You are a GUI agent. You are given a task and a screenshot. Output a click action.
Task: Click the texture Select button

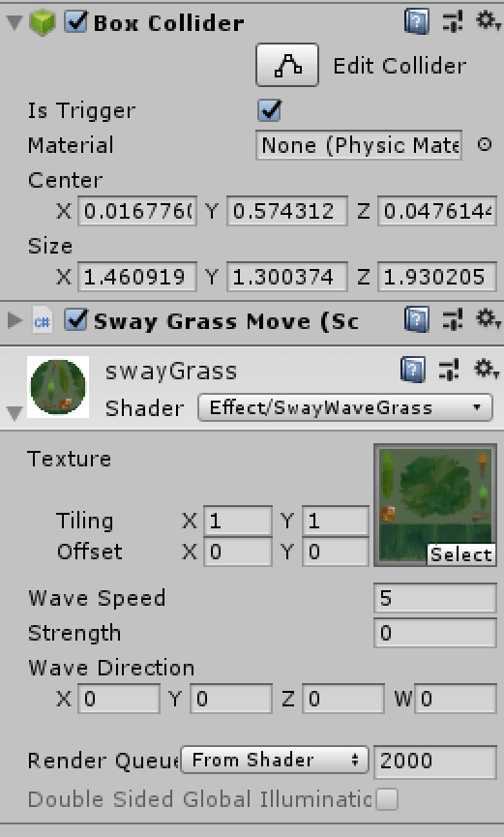(461, 554)
